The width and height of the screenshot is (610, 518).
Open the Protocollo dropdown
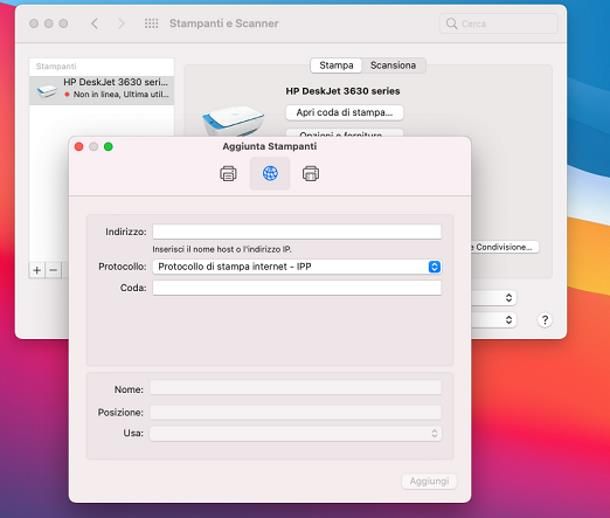click(x=297, y=267)
